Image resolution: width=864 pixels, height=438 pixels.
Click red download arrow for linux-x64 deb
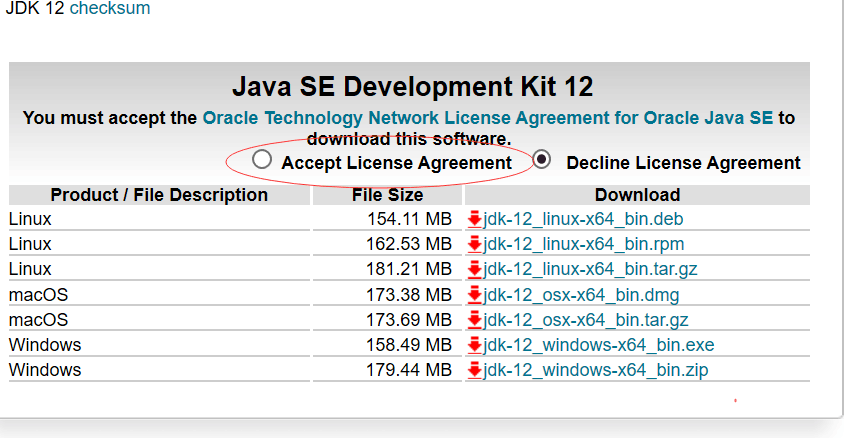coord(475,219)
